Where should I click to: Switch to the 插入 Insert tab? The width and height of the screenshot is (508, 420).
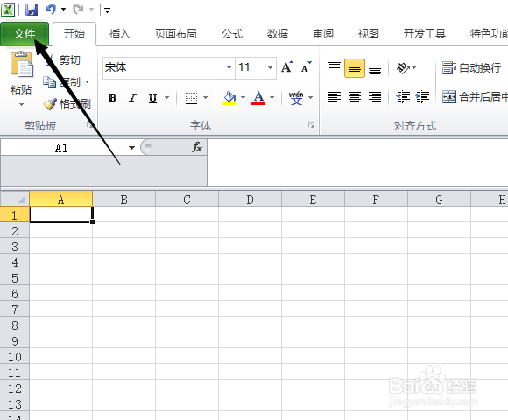[x=119, y=33]
